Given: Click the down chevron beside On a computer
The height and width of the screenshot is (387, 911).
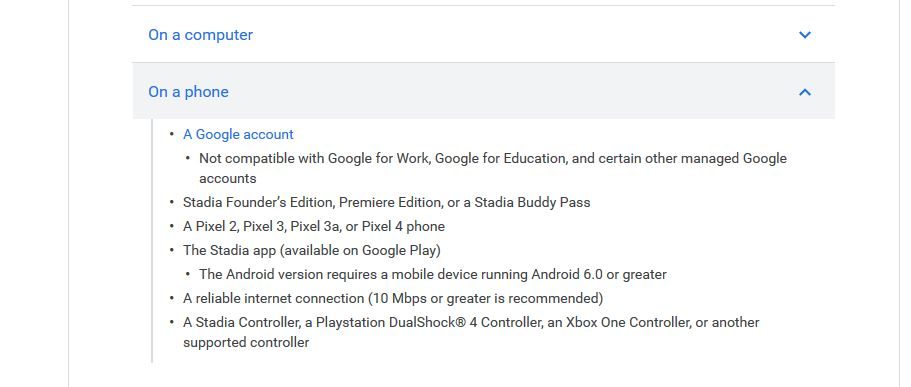Looking at the screenshot, I should point(805,35).
